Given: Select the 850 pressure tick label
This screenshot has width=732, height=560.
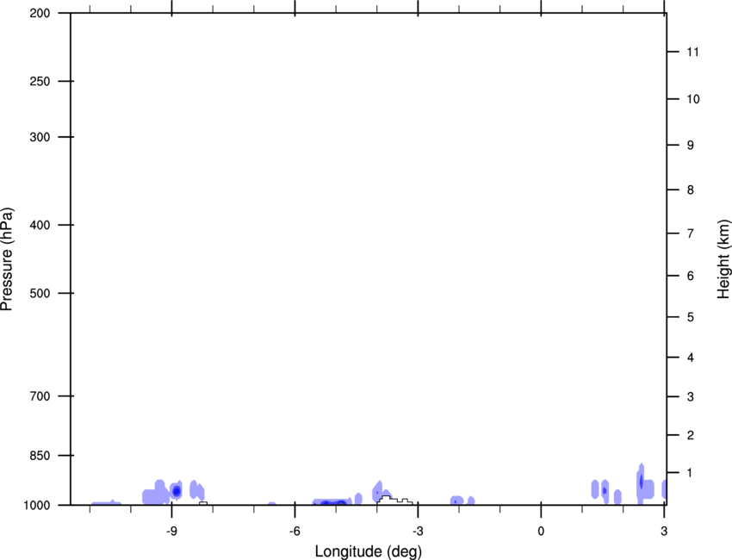Looking at the screenshot, I should pyautogui.click(x=40, y=455).
